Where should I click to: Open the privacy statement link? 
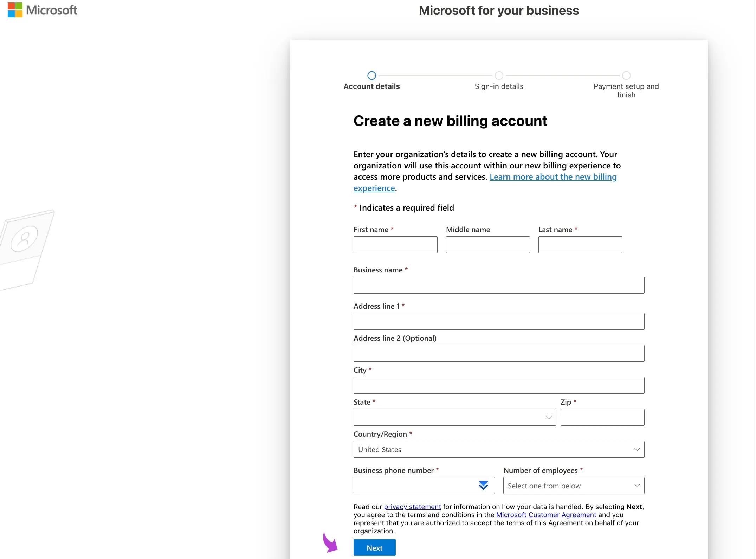pyautogui.click(x=412, y=507)
